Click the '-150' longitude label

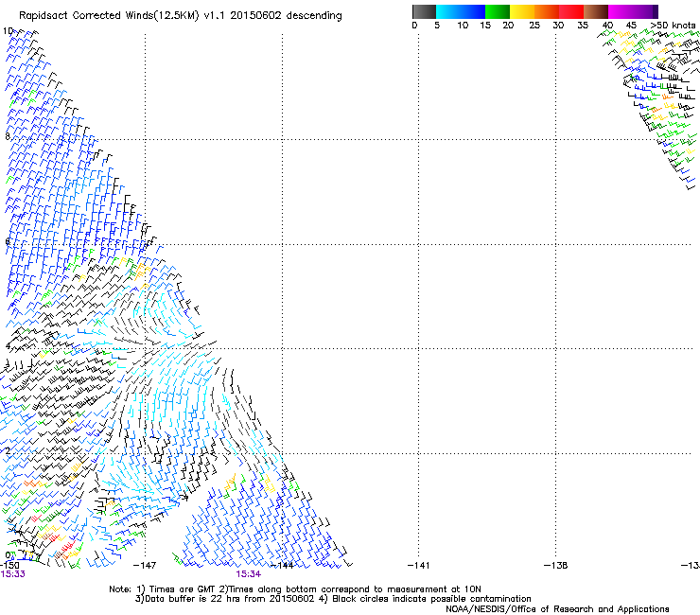tap(9, 566)
